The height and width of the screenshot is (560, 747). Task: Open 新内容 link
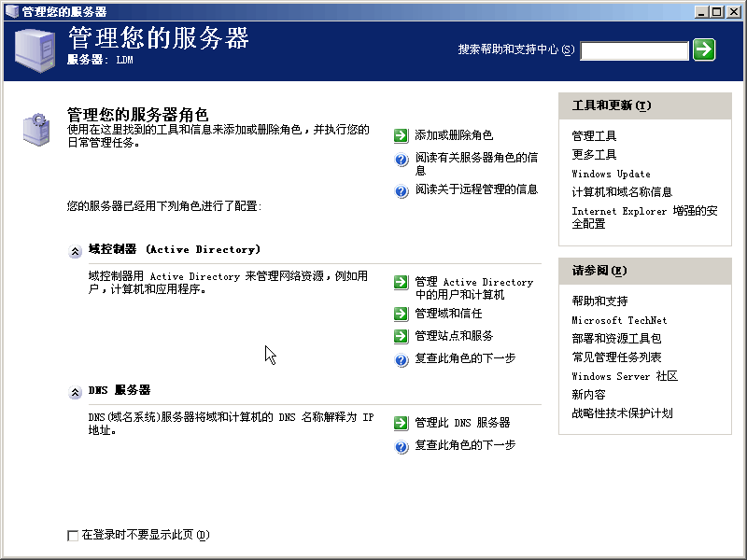[588, 395]
